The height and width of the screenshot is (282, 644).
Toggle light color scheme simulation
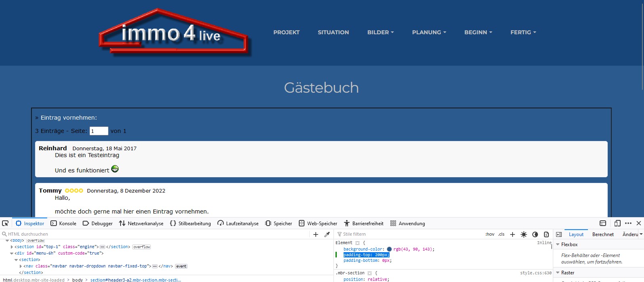pos(524,234)
